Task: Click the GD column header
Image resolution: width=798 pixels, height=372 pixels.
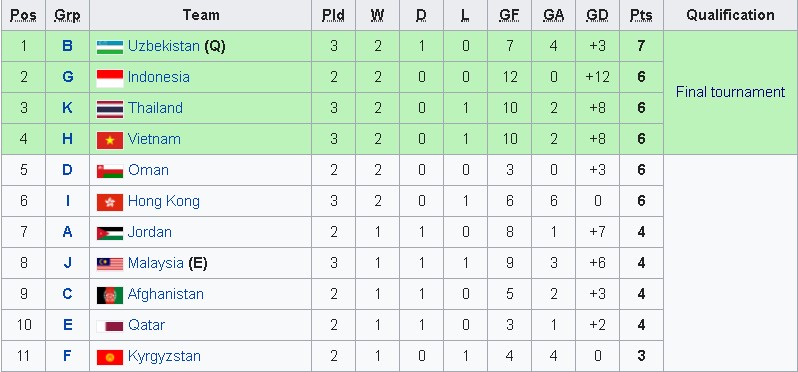Action: (x=597, y=15)
